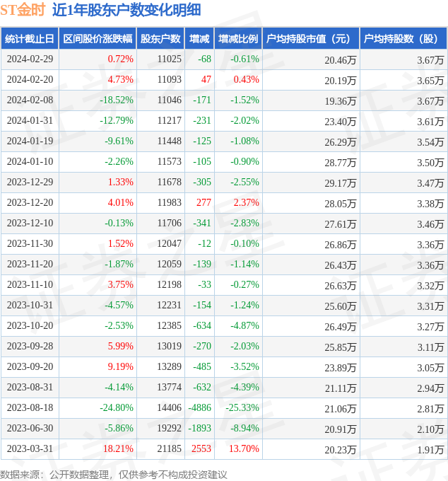The image size is (448, 481).
Task: Click the 近1年股东户数变化明细 title text
Action: pos(126,10)
